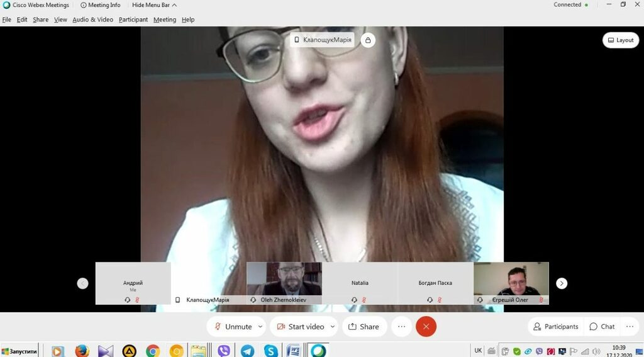The height and width of the screenshot is (357, 644).
Task: Open the panel options ellipsis after Chat
Action: (629, 327)
